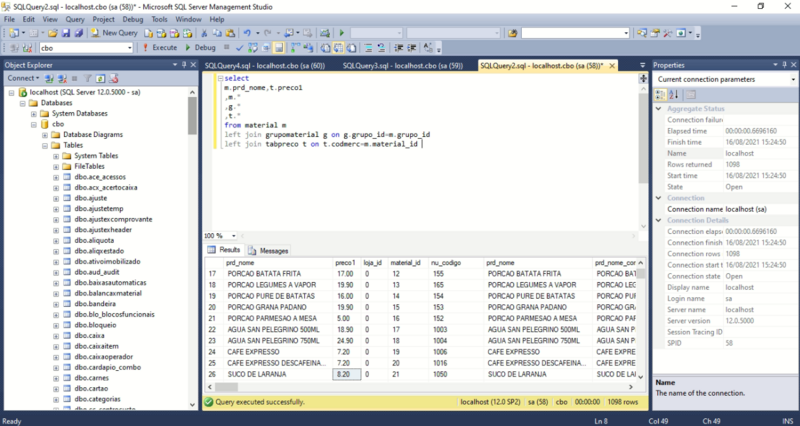The height and width of the screenshot is (426, 800).
Task: Click Comment out selected lines icon
Action: [368, 48]
